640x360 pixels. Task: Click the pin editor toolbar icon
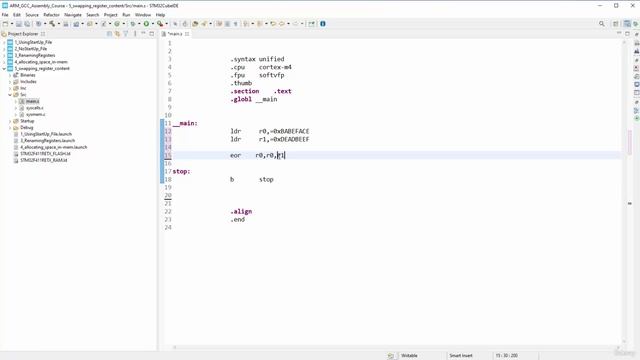(311, 24)
